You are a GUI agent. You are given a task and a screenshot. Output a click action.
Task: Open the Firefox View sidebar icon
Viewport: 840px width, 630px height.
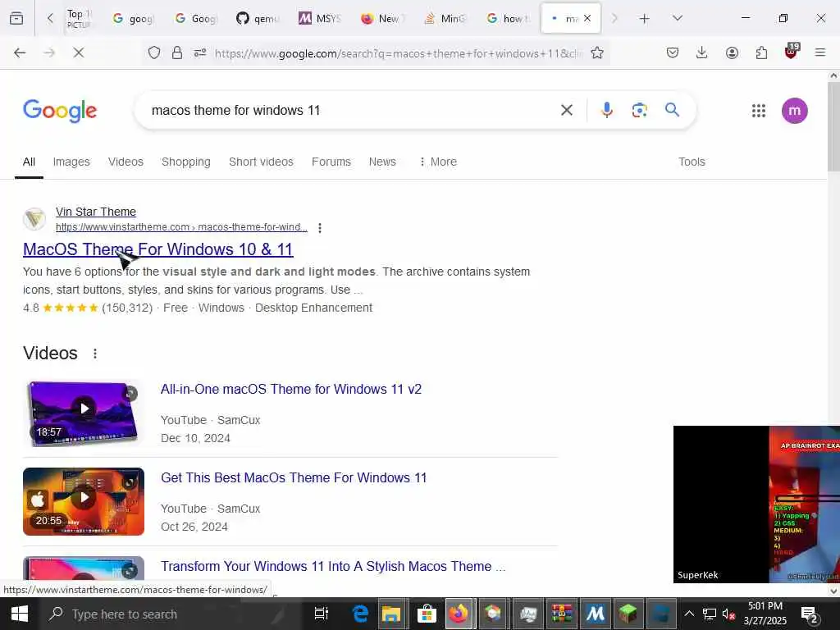[16, 18]
